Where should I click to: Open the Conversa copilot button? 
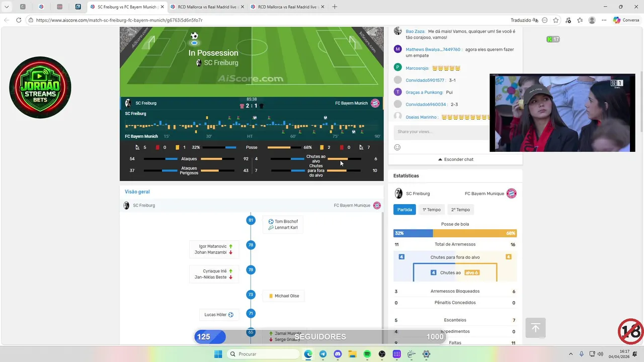(x=626, y=20)
